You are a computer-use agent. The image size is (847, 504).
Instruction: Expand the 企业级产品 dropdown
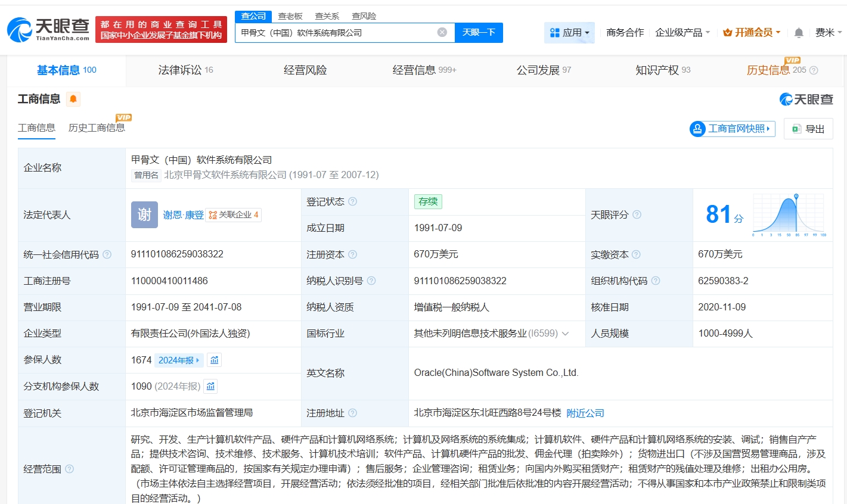tap(682, 33)
